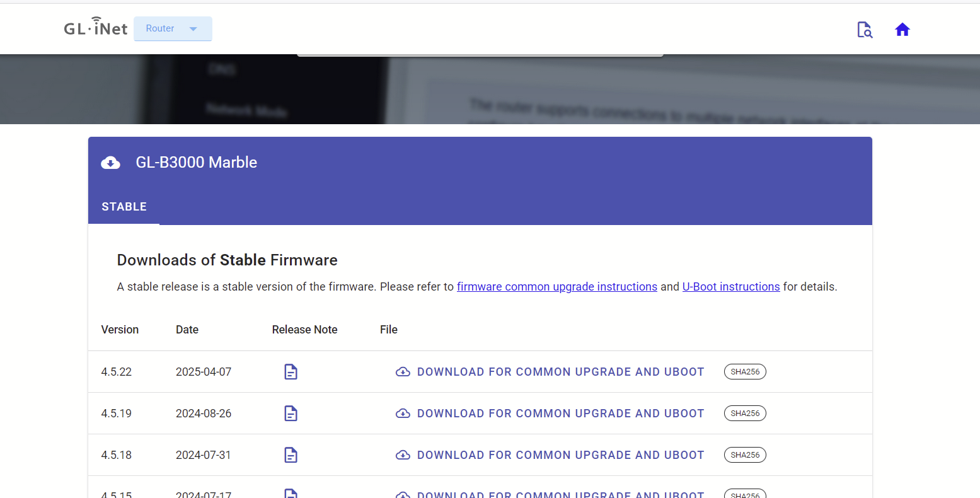
Task: Select version number 4.5.18
Action: 117,455
